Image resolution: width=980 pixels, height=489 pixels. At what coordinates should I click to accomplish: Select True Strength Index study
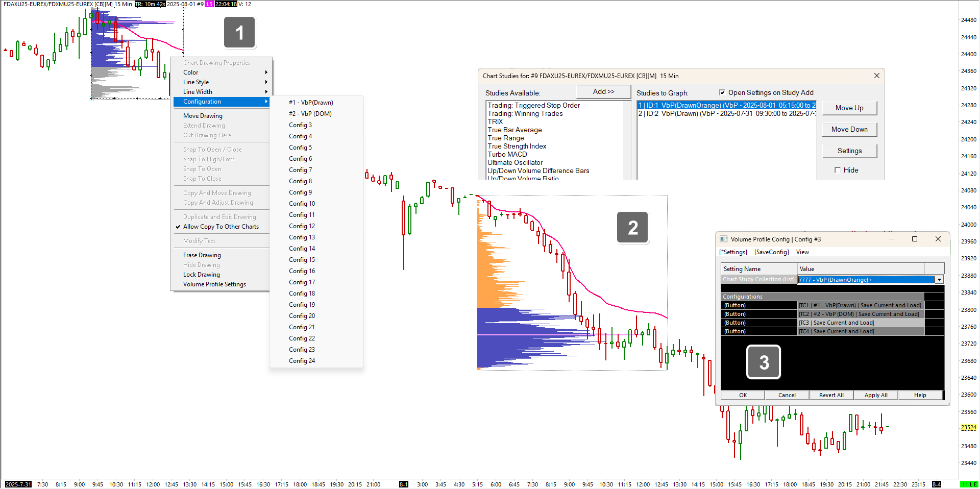tap(517, 146)
